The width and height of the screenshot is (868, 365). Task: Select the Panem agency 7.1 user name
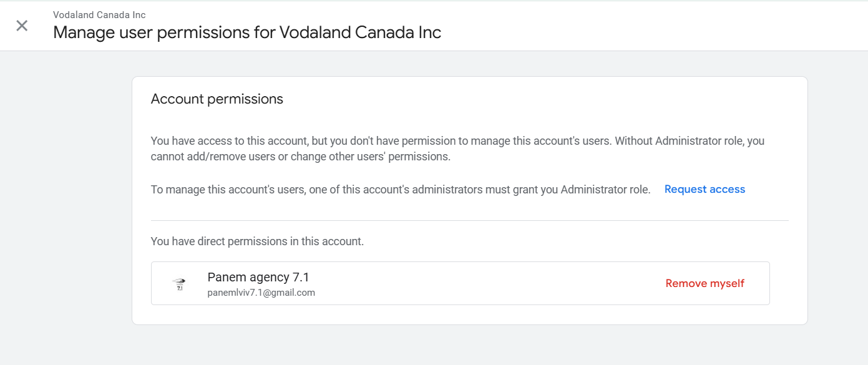(x=258, y=277)
